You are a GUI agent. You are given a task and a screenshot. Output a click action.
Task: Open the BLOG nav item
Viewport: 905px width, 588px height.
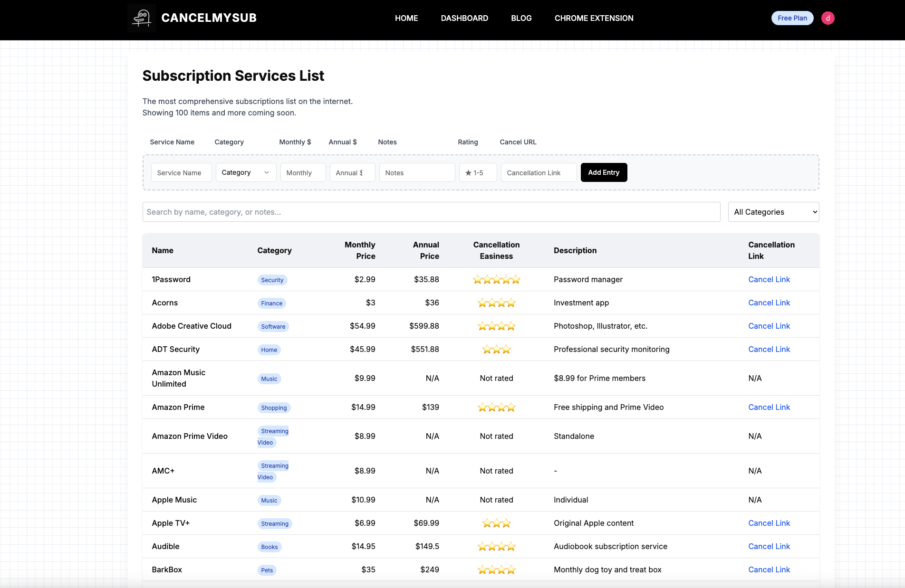tap(521, 18)
